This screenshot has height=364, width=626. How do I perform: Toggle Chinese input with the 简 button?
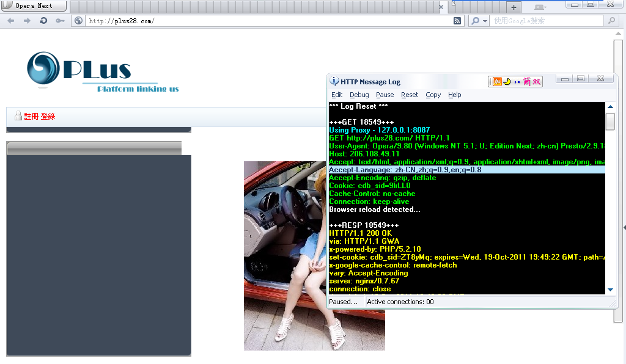(x=529, y=81)
